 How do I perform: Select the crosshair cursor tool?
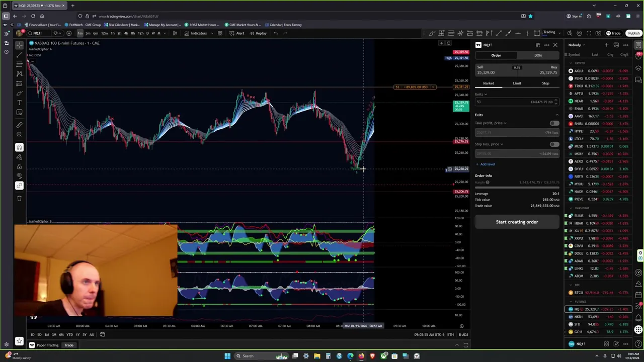(x=19, y=45)
